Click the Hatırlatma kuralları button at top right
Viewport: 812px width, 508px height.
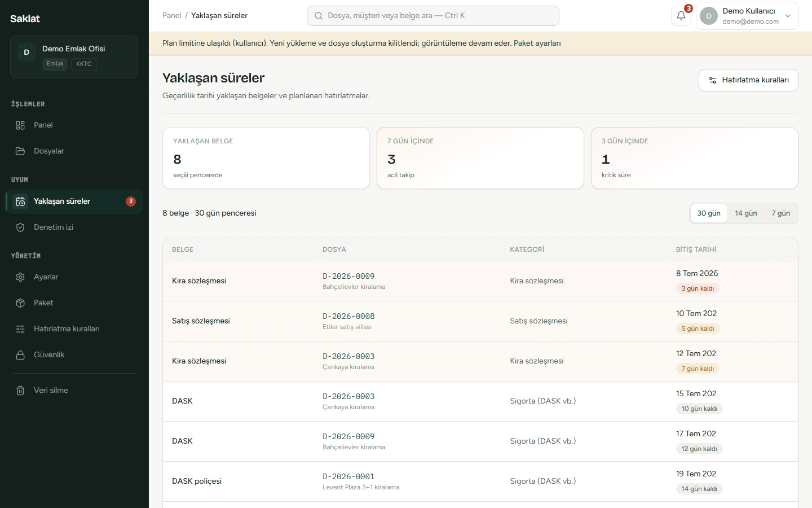coord(748,80)
